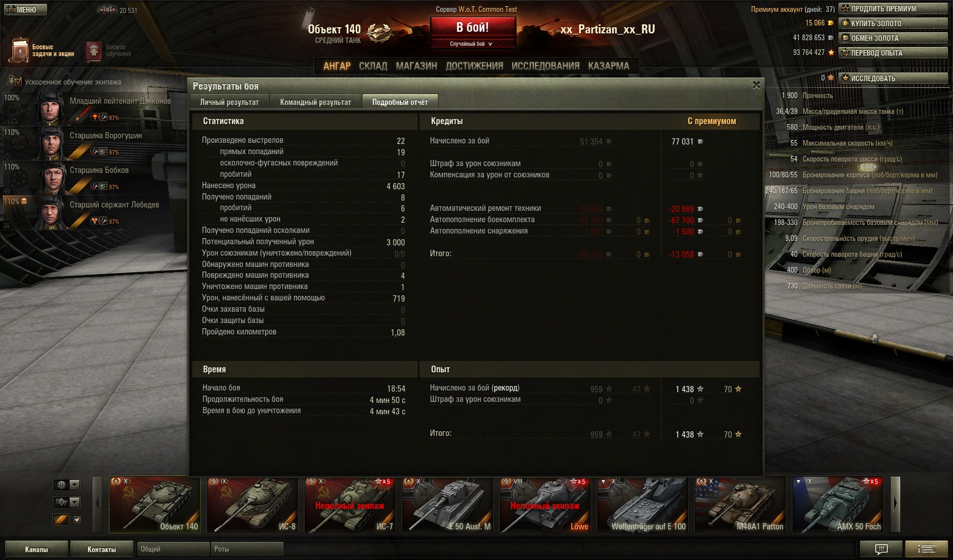Click the Продолжительность боя 4 мин 50 с row

[303, 400]
